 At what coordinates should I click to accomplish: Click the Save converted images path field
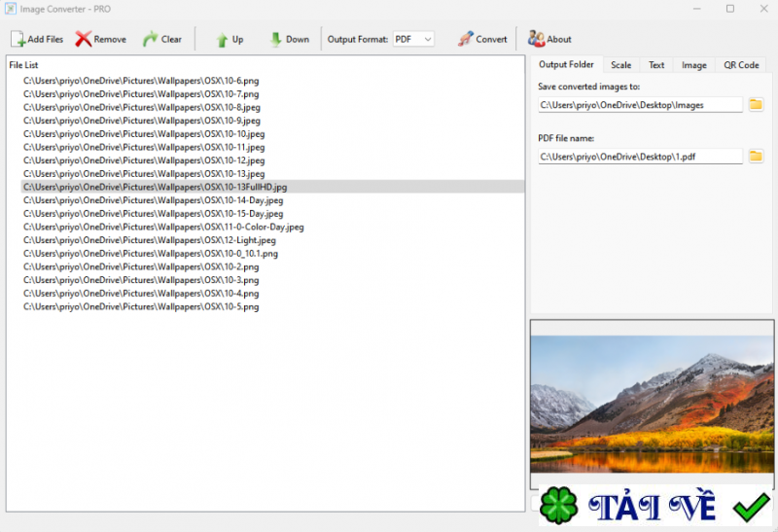(x=640, y=105)
